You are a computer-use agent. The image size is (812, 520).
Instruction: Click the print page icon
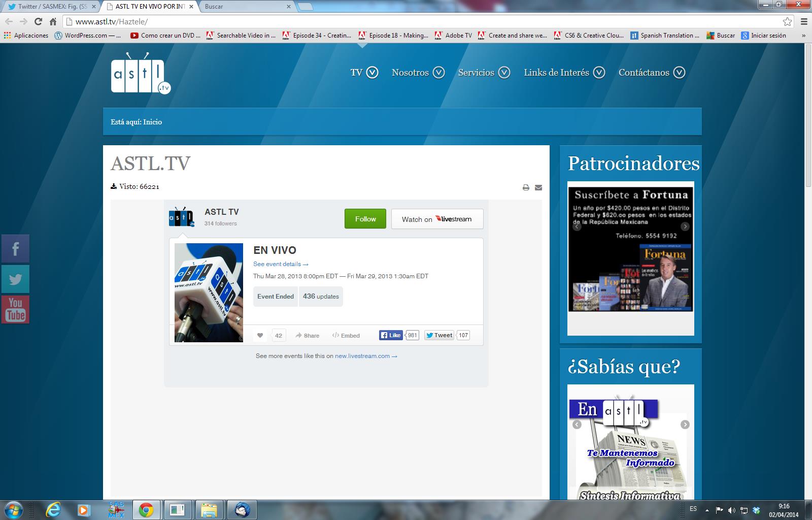(526, 187)
